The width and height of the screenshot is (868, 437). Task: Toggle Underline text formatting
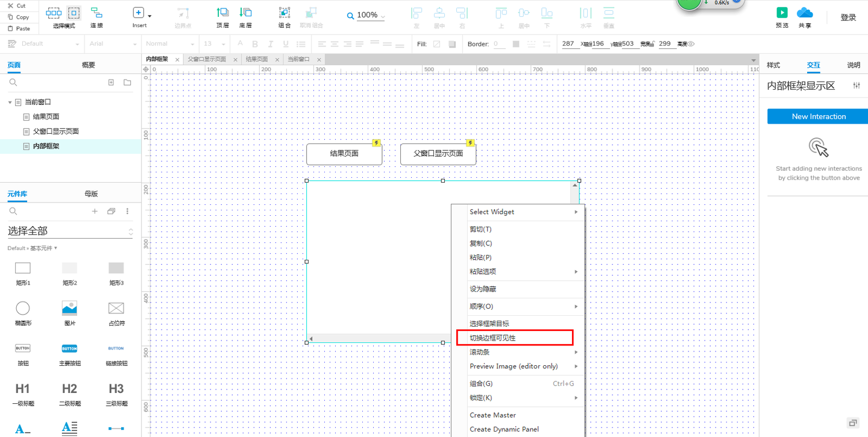point(286,44)
